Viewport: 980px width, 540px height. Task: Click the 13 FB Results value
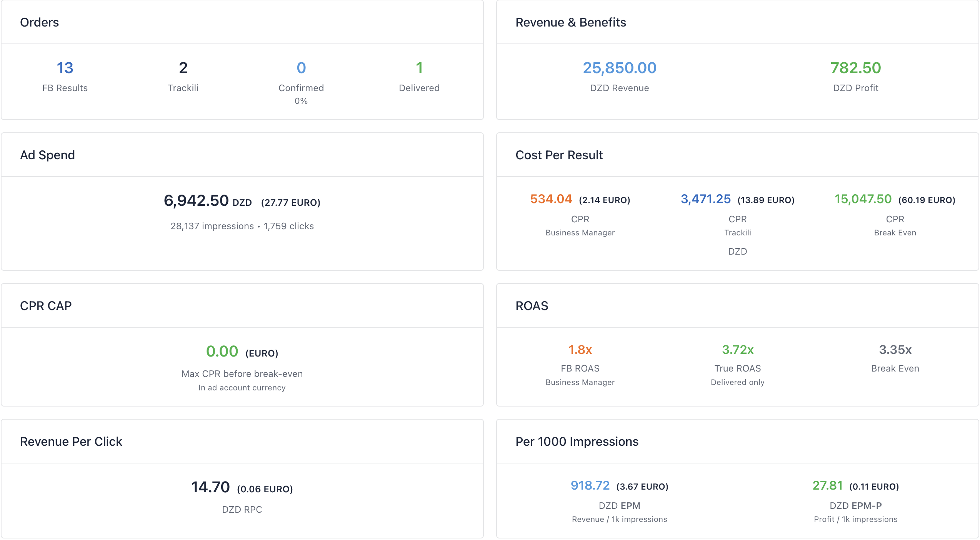[x=65, y=68]
